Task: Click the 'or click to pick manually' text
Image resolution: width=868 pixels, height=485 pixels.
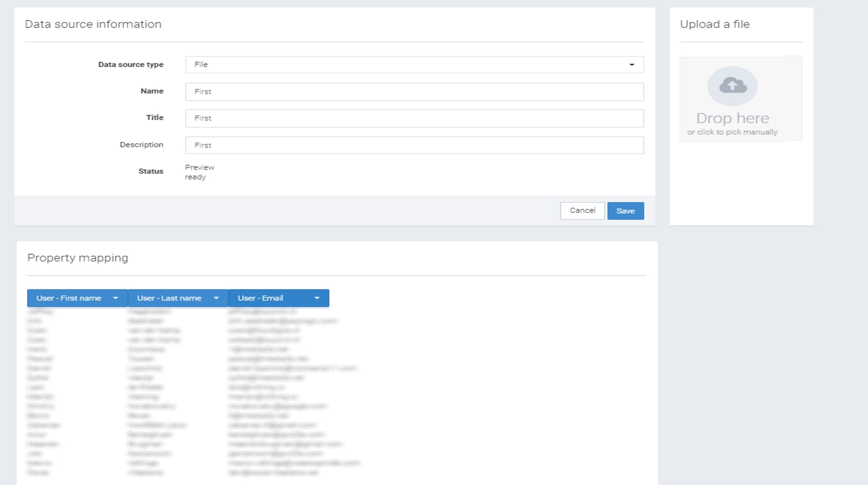Action: point(732,132)
